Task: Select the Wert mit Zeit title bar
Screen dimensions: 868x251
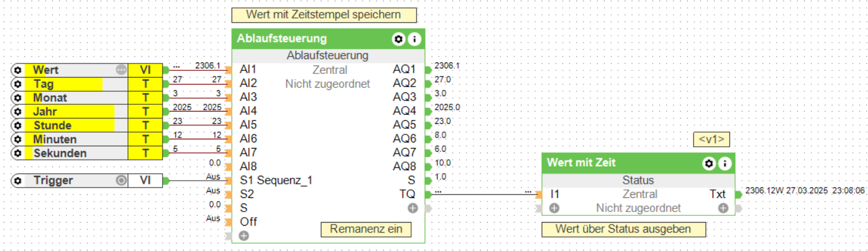Action: tap(616, 163)
